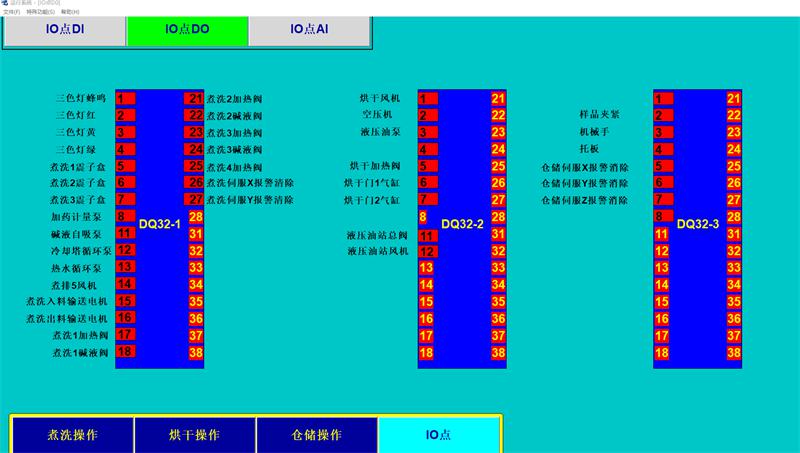Viewport: 800px width, 453px height.
Task: Toggle output 1 for 三色灯蜂鸣
Action: 125,98
